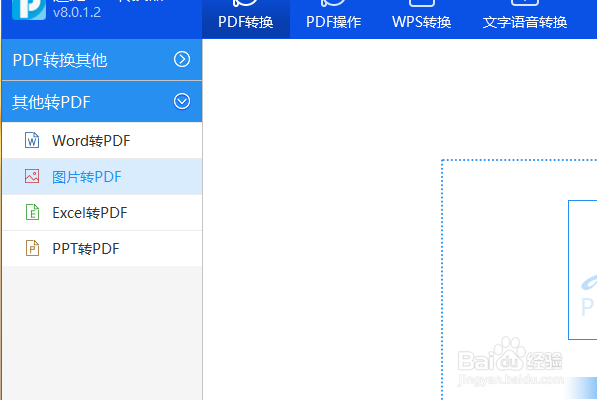Screen dimensions: 597x400
Task: Open the WPS转换 tab
Action: pos(421,19)
